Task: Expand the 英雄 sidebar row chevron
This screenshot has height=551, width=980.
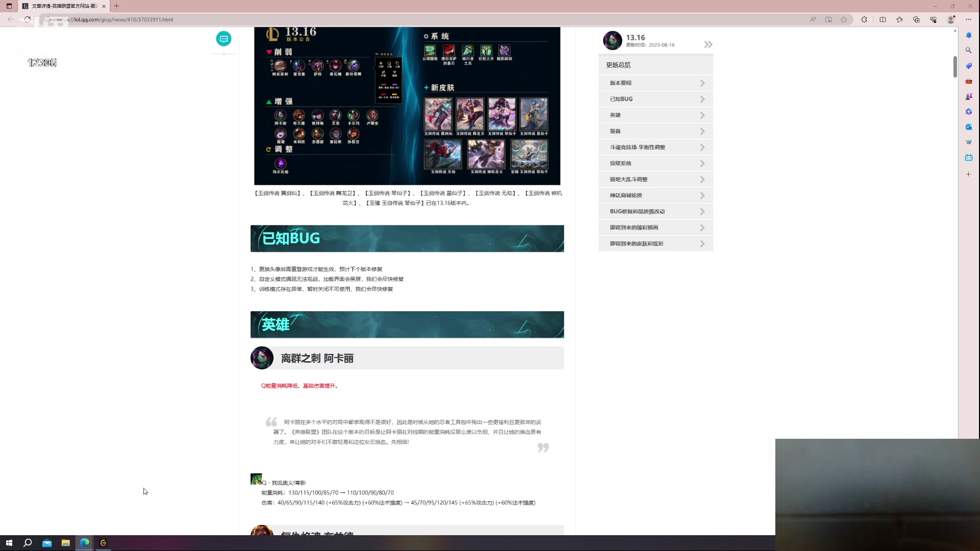Action: click(702, 115)
